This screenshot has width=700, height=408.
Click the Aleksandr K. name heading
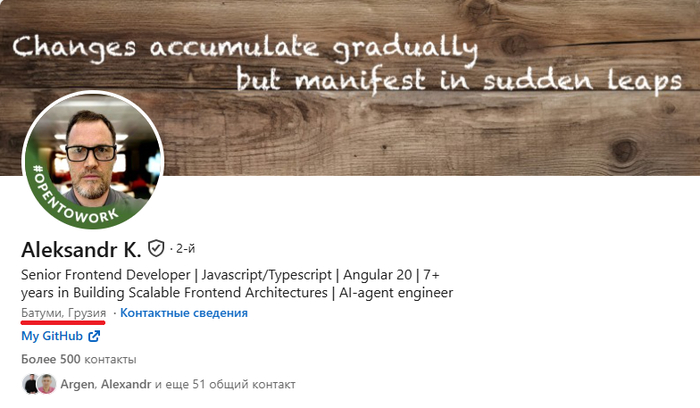tap(81, 250)
